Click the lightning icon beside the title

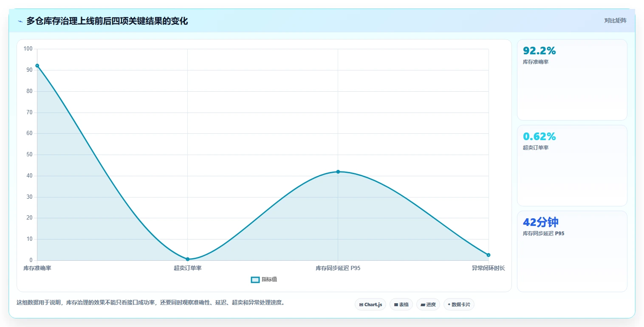(x=20, y=21)
